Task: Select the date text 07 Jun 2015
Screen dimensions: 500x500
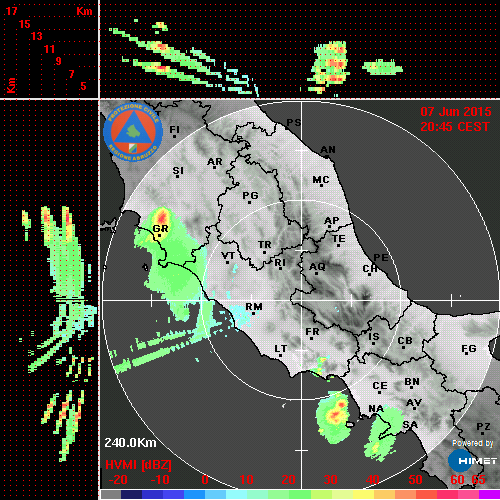Action: (455, 112)
